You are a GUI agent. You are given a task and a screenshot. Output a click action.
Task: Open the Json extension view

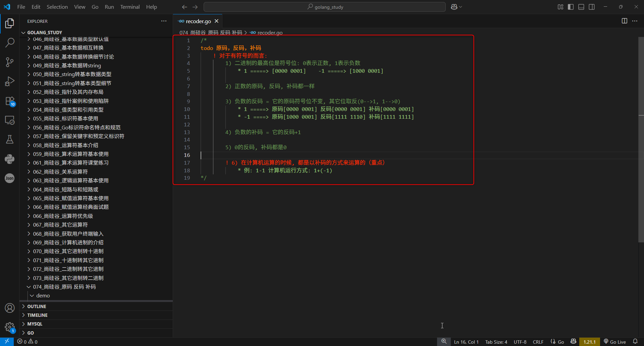[10, 178]
